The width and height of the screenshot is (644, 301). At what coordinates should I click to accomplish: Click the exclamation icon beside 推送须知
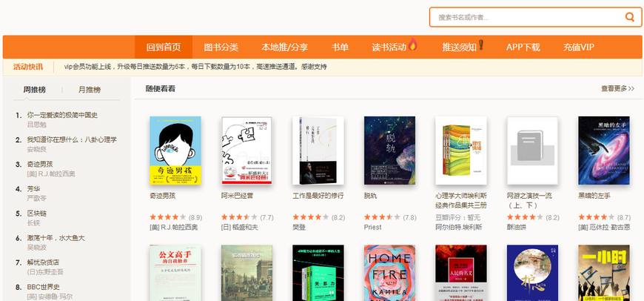click(481, 45)
